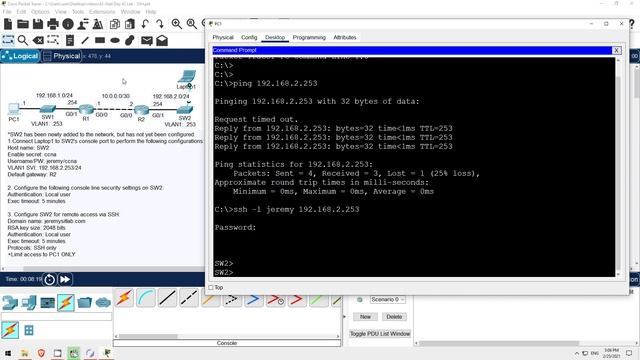The height and width of the screenshot is (360, 640).
Task: Open the End Devices category
Action: click(29, 303)
